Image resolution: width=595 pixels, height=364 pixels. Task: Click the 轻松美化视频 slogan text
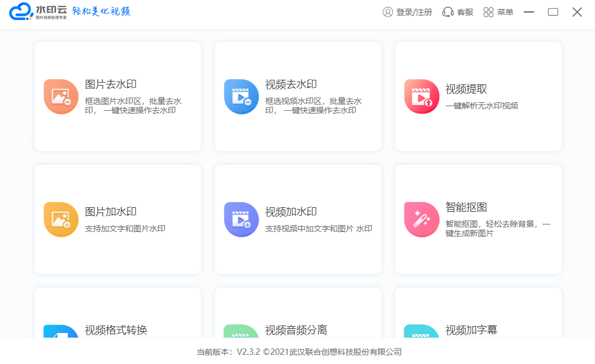pyautogui.click(x=102, y=10)
